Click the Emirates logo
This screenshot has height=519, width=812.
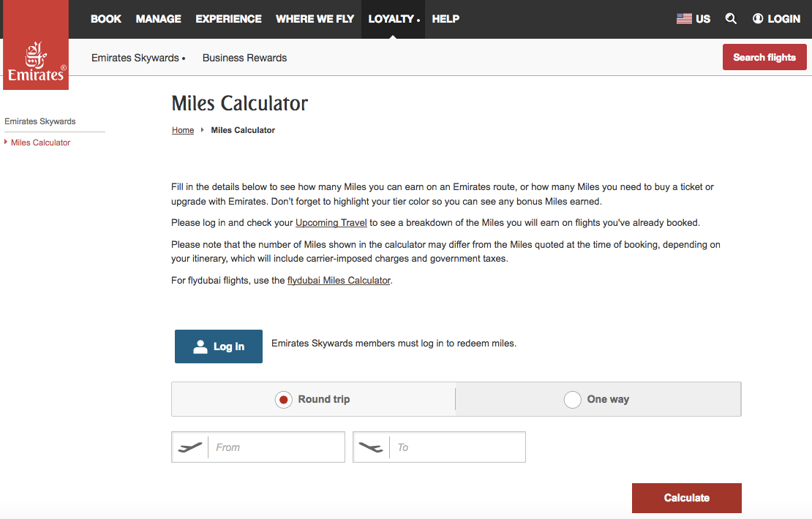pos(36,61)
